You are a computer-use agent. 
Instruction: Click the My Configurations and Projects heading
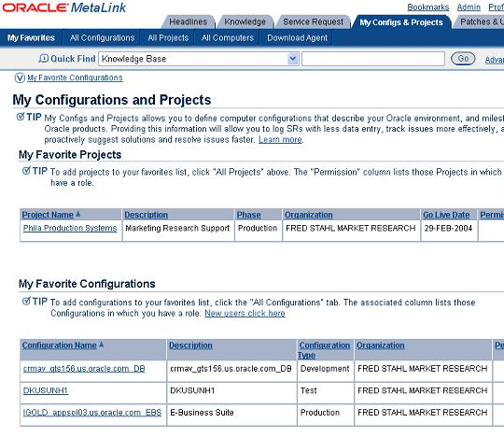click(x=112, y=100)
